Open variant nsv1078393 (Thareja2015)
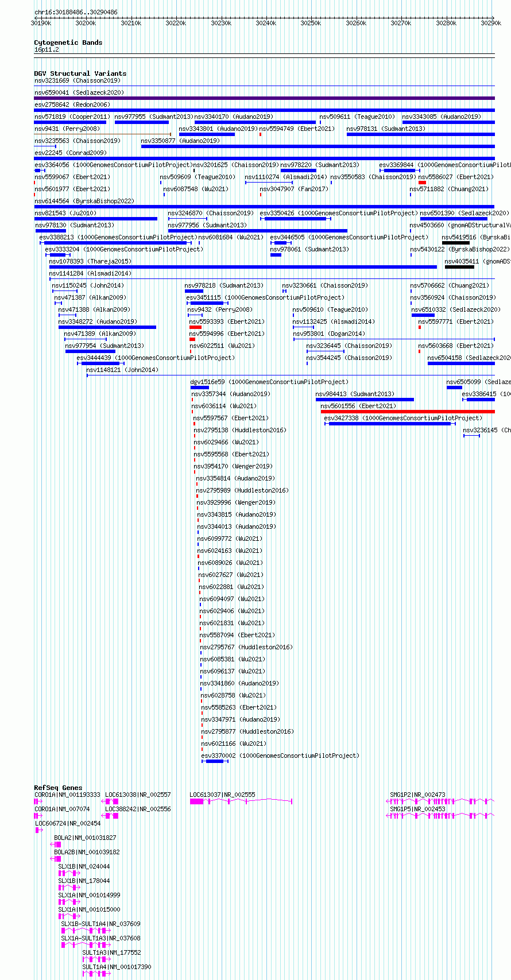The height and width of the screenshot is (980, 511). pos(90,261)
